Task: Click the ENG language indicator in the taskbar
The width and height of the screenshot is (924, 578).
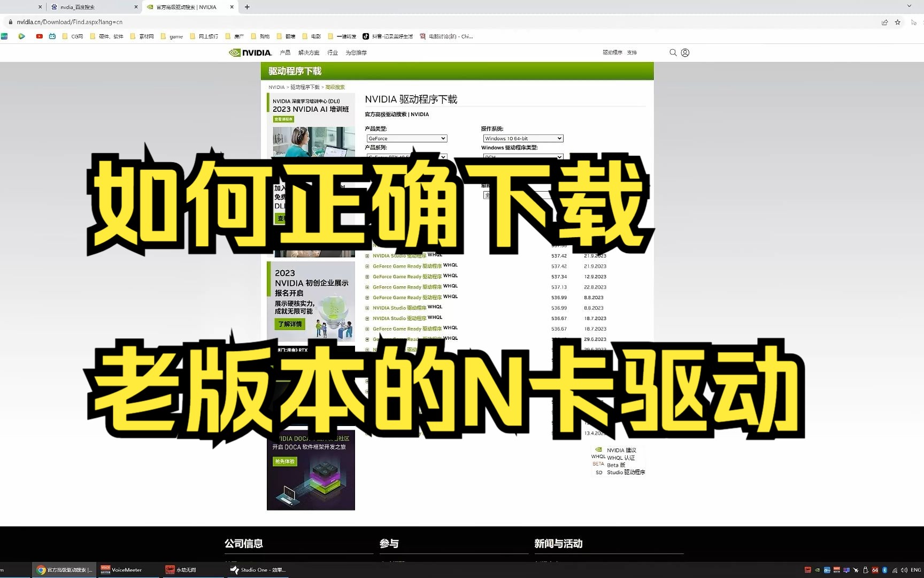Action: click(x=916, y=570)
